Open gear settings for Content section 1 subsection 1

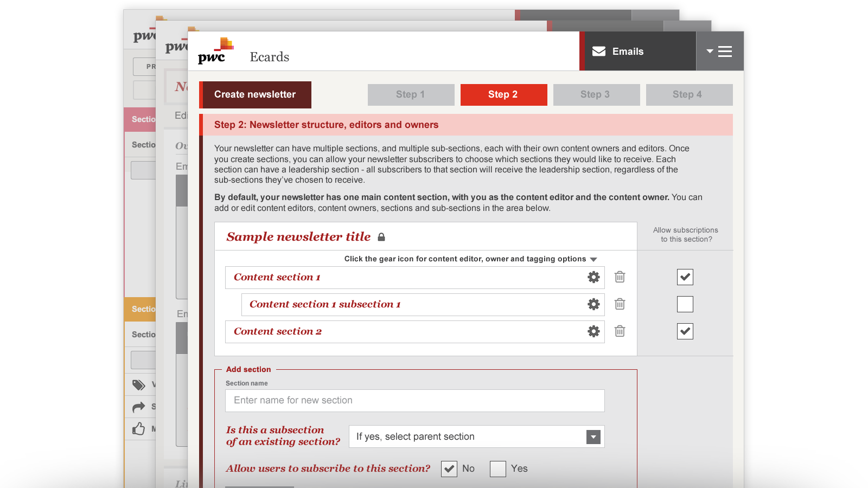[x=593, y=304]
